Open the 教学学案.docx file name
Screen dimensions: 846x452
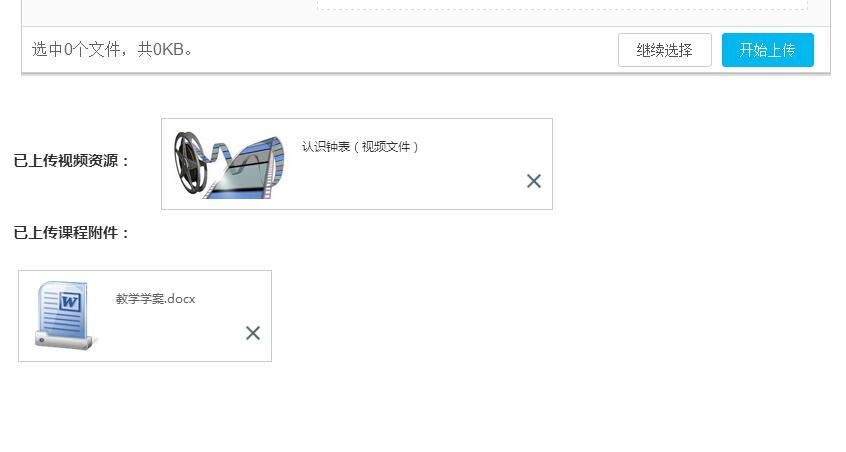[155, 299]
